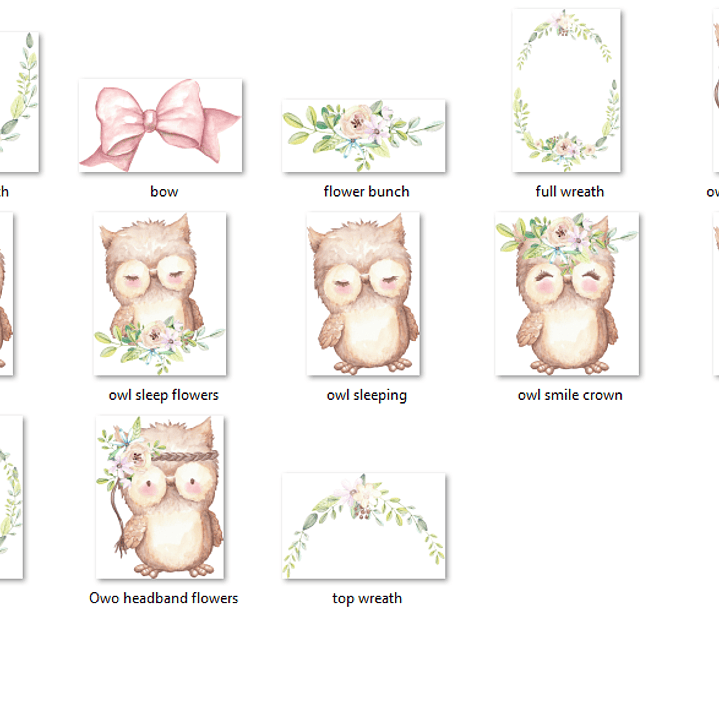The width and height of the screenshot is (719, 719).
Task: Click the owl sleeping image thumbnail
Action: 363,294
